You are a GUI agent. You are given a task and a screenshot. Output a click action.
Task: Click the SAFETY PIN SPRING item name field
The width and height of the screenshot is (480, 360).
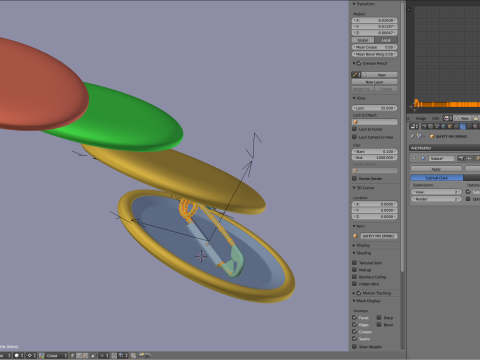coord(379,236)
